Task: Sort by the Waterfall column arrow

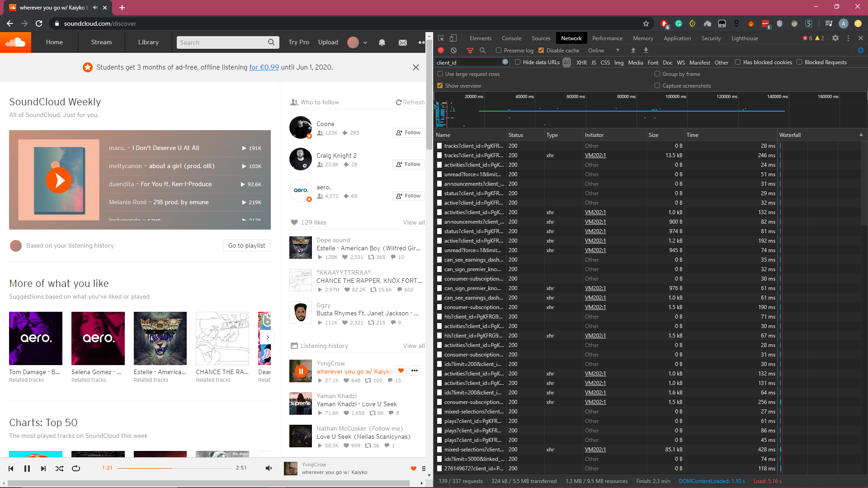Action: tap(861, 135)
